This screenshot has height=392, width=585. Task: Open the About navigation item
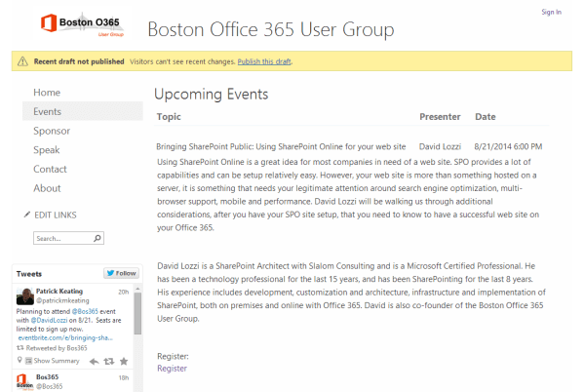tap(47, 188)
